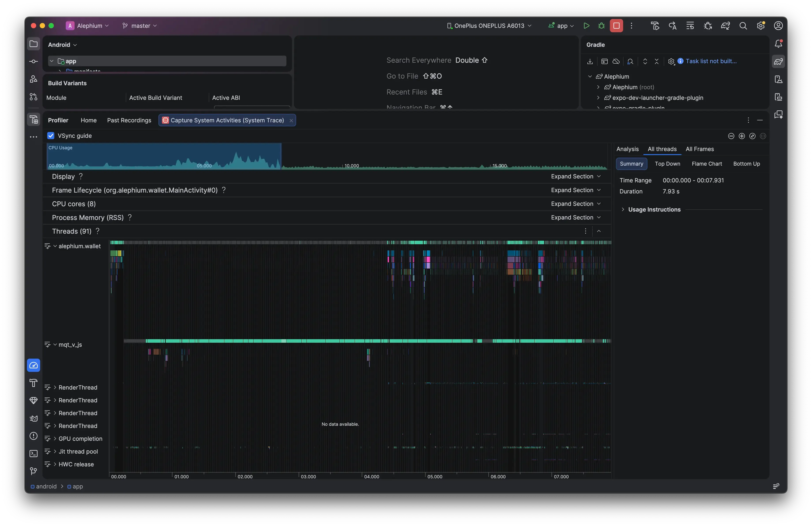Image resolution: width=812 pixels, height=526 pixels.
Task: Toggle the VSync guide checkbox
Action: point(51,136)
